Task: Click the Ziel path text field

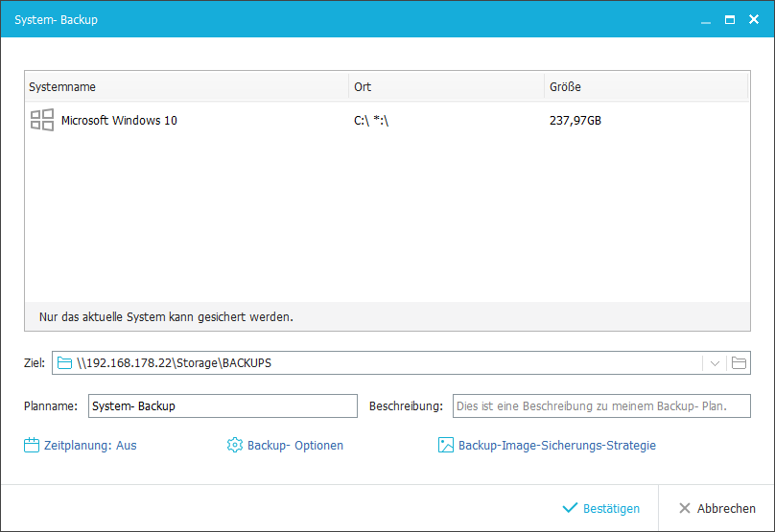Action: click(x=384, y=363)
